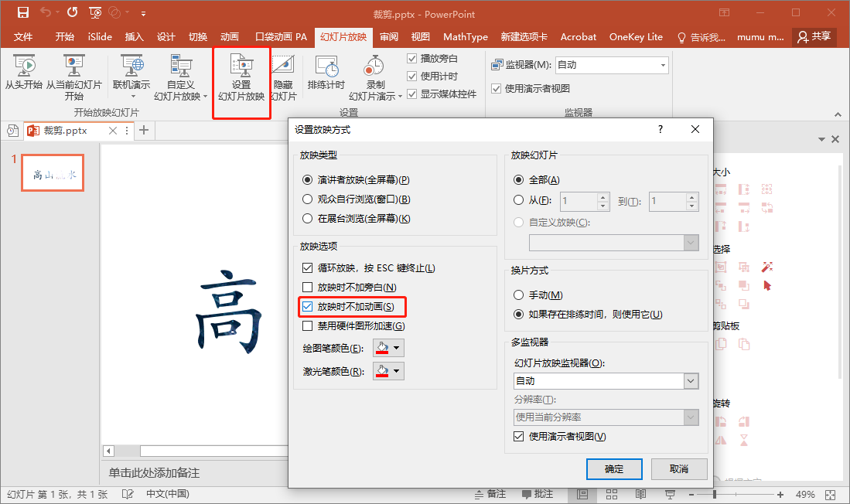Viewport: 850px width, 504px height.
Task: Select 观众自行浏览(窗口) radio button
Action: pyautogui.click(x=307, y=199)
